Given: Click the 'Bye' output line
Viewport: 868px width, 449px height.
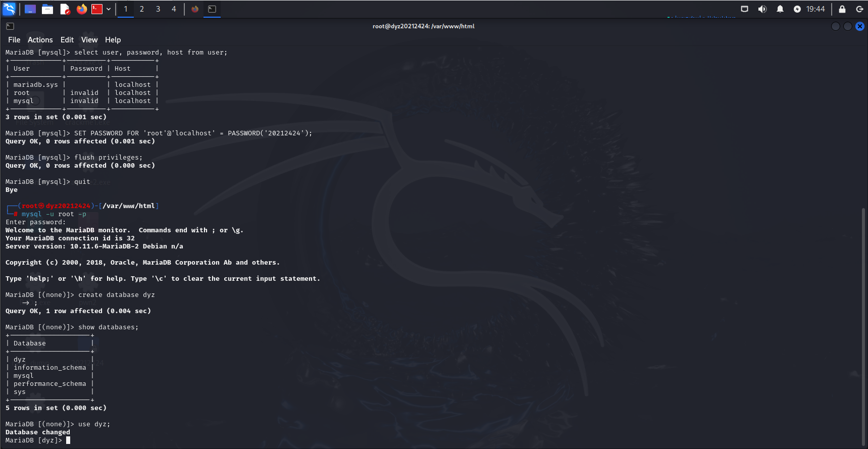Looking at the screenshot, I should click(x=12, y=190).
